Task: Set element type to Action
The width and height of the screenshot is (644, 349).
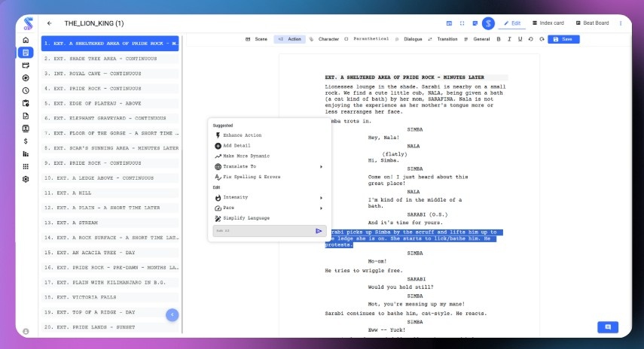Action: 289,39
